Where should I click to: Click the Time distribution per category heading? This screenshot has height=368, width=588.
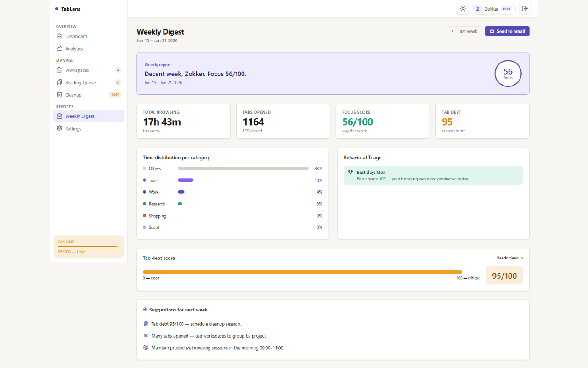coord(176,157)
